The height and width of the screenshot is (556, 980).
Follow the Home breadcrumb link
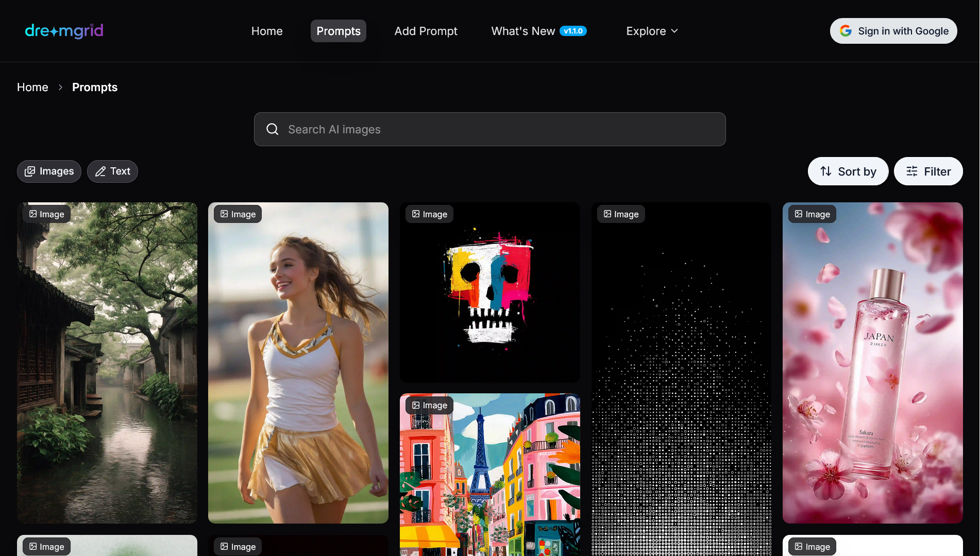click(x=32, y=87)
